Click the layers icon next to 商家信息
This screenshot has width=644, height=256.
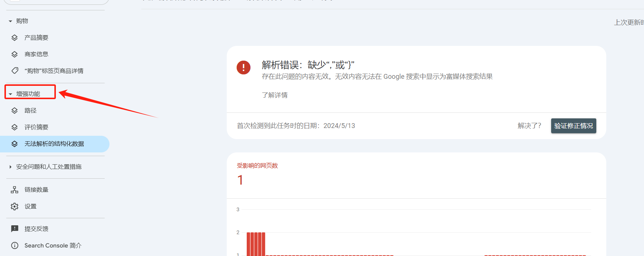(14, 54)
